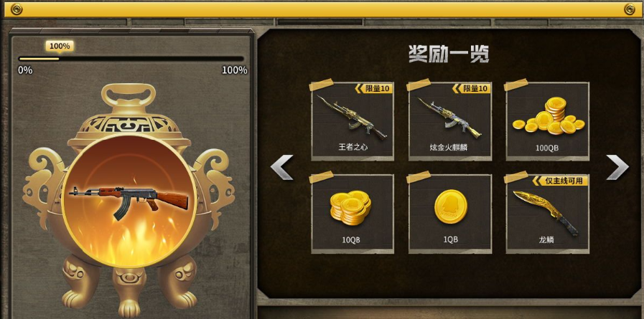The height and width of the screenshot is (319, 644).
Task: Click the 100% tooltip marker above progress bar
Action: tap(60, 47)
